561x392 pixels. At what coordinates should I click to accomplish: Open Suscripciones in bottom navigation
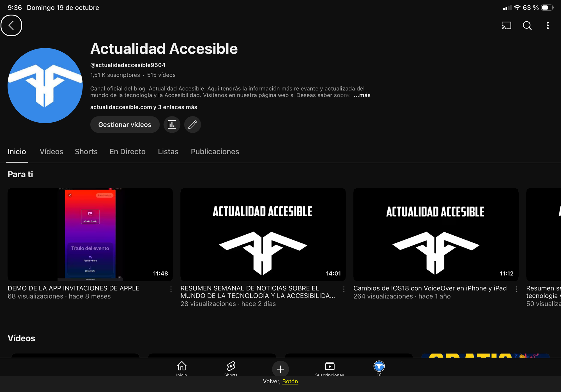[330, 368]
